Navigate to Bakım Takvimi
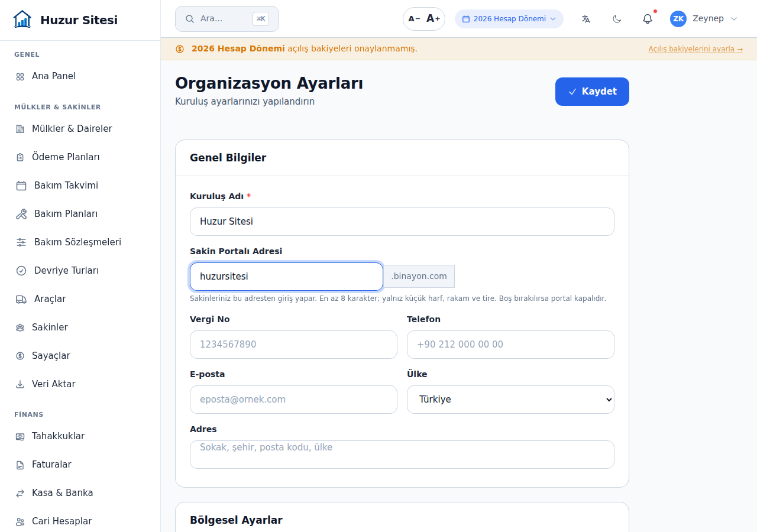Screen dimensions: 757x532 coord(80,186)
